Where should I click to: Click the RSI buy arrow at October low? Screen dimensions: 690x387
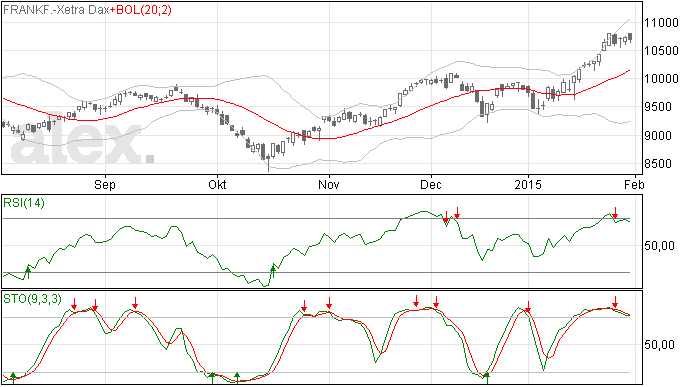click(273, 271)
